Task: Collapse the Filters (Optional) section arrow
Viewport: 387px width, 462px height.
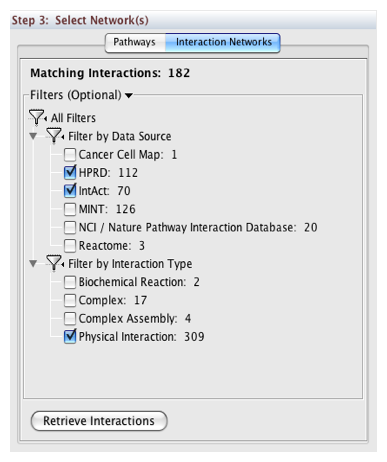Action: pyautogui.click(x=129, y=96)
